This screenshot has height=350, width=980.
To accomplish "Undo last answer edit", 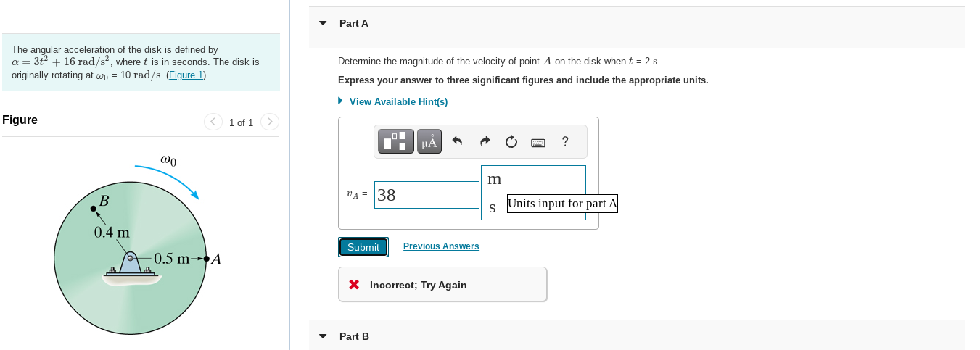I will pos(457,142).
